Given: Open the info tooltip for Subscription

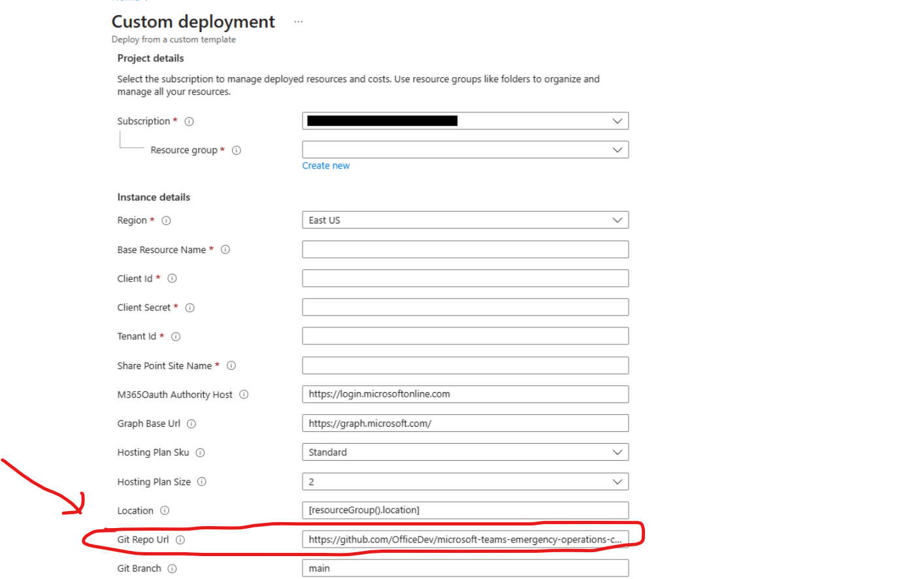Looking at the screenshot, I should click(189, 121).
